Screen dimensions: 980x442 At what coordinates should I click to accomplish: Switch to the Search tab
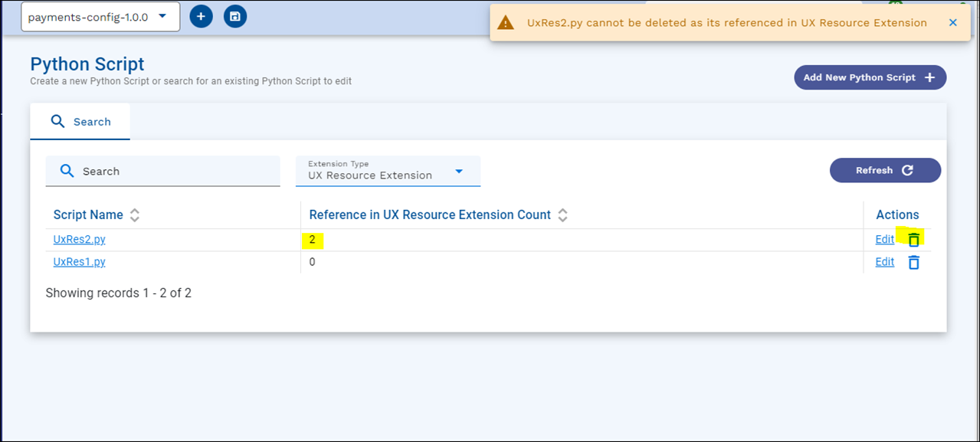pos(80,122)
